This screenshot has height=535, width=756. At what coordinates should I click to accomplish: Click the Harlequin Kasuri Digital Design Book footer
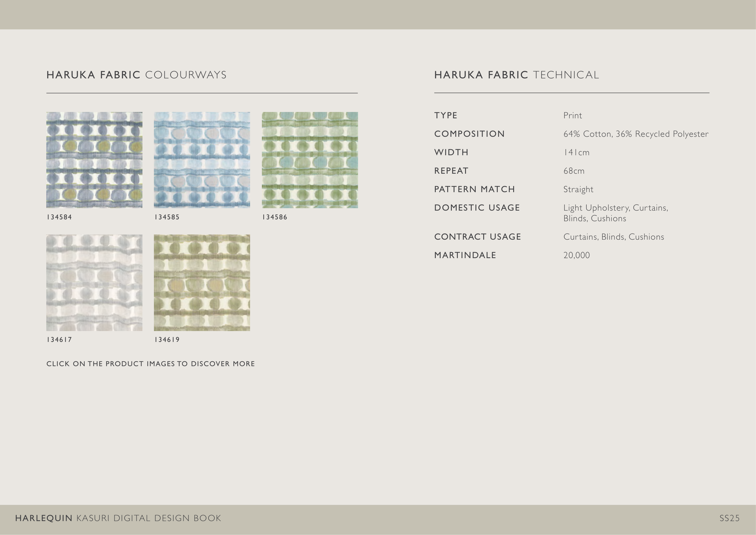(x=118, y=518)
